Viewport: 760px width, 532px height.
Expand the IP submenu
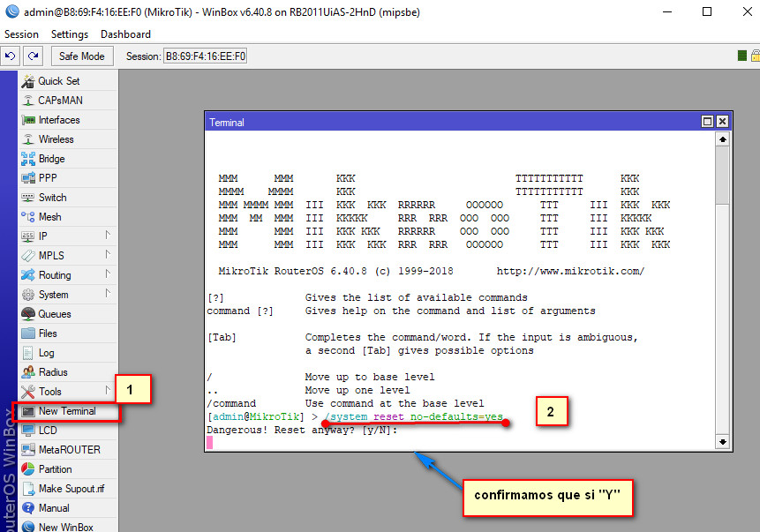coord(42,236)
